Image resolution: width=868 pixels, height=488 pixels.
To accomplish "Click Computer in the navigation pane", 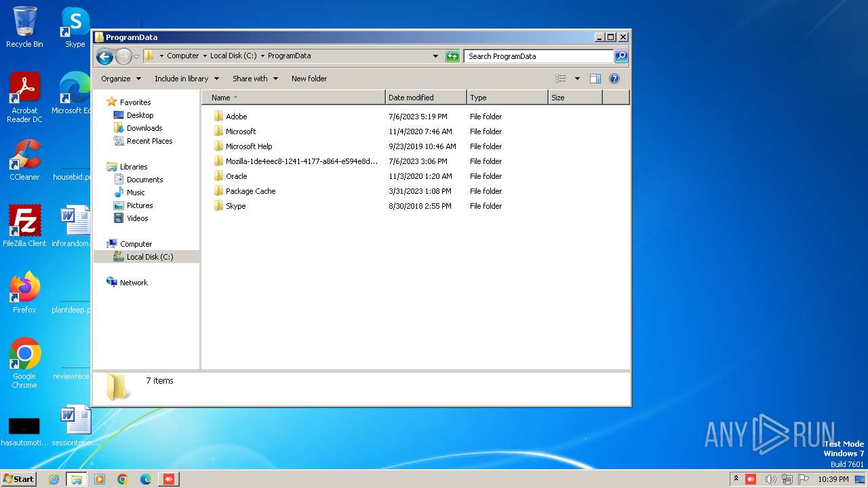I will tap(136, 244).
